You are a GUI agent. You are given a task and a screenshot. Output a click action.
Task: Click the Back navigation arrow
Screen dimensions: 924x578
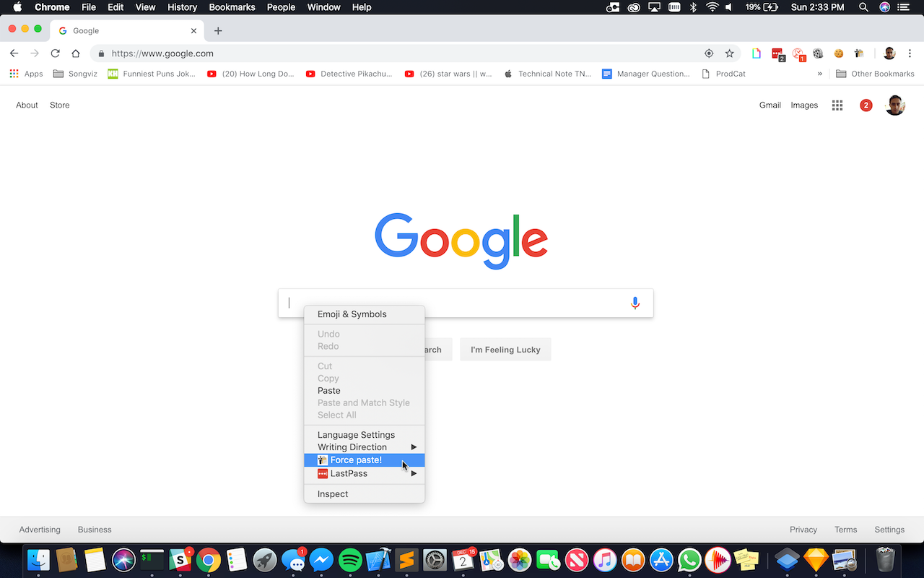click(x=14, y=53)
